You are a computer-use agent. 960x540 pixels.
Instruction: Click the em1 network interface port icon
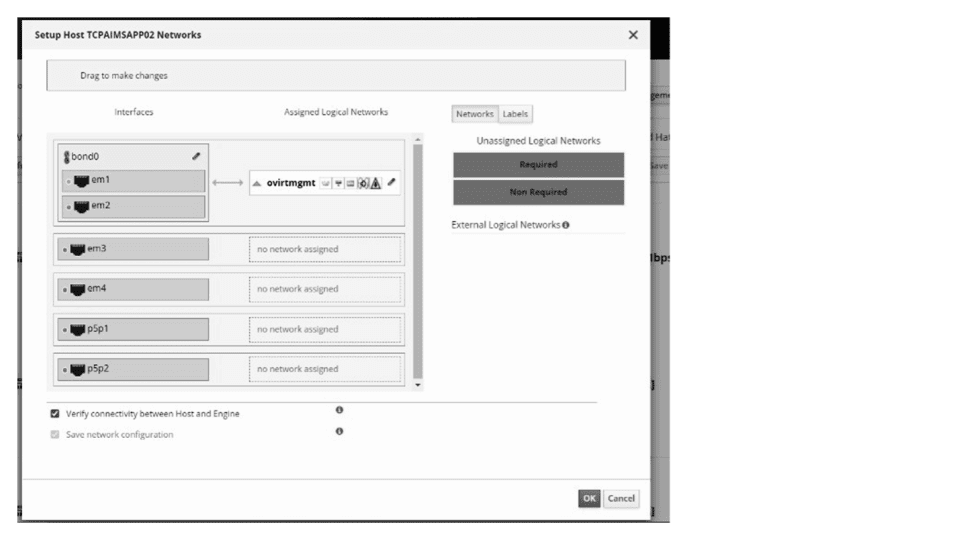point(81,181)
